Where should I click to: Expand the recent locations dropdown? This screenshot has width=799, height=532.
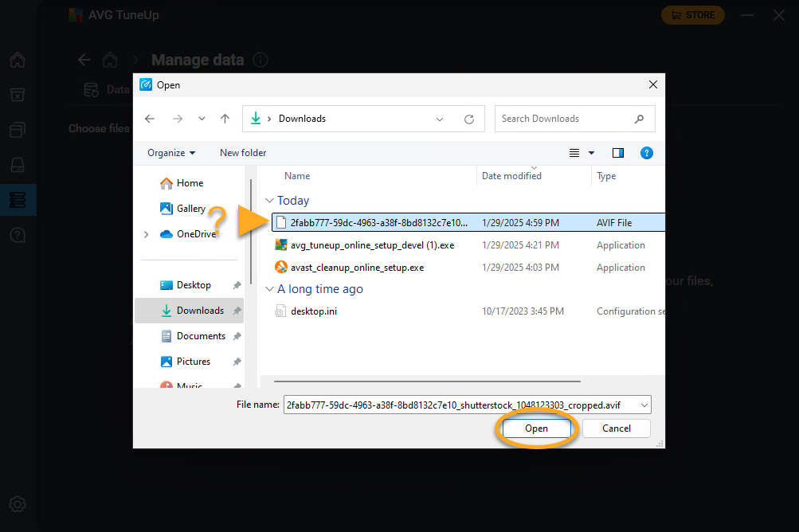[x=202, y=119]
